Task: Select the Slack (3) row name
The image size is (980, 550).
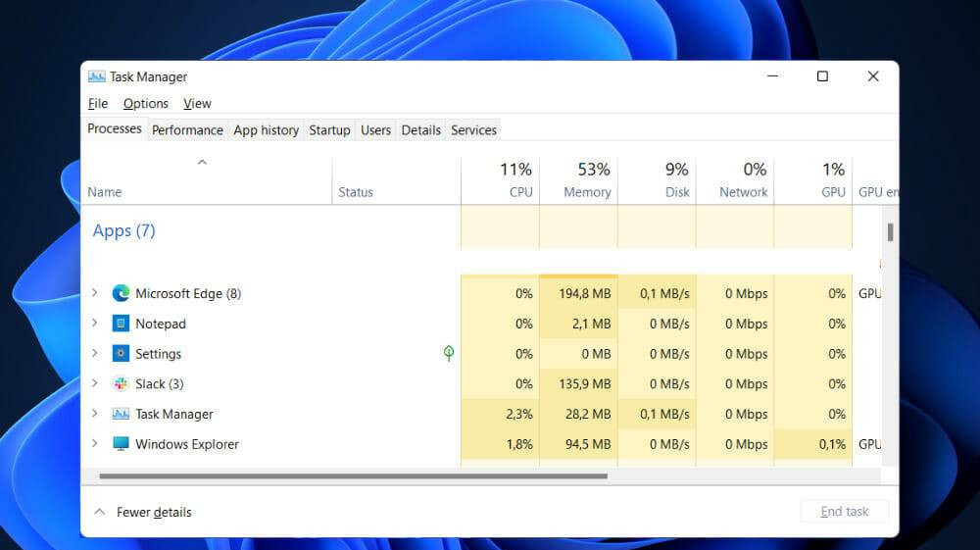Action: pyautogui.click(x=160, y=383)
